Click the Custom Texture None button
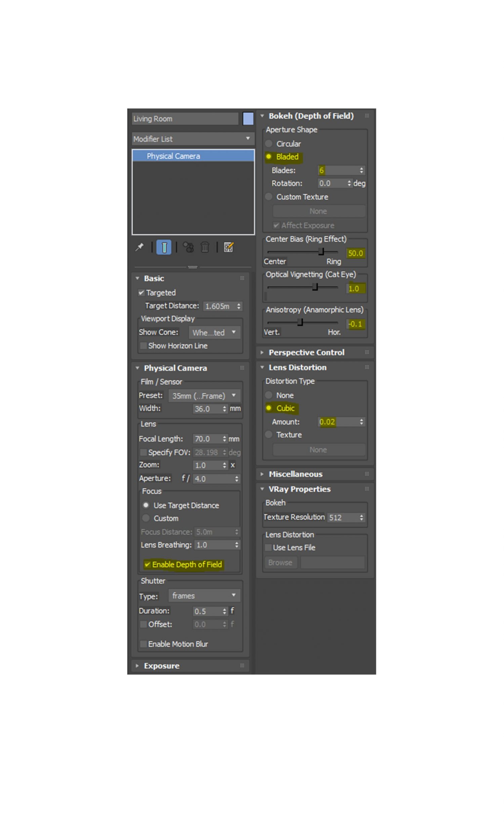This screenshot has height=822, width=504. tap(318, 211)
